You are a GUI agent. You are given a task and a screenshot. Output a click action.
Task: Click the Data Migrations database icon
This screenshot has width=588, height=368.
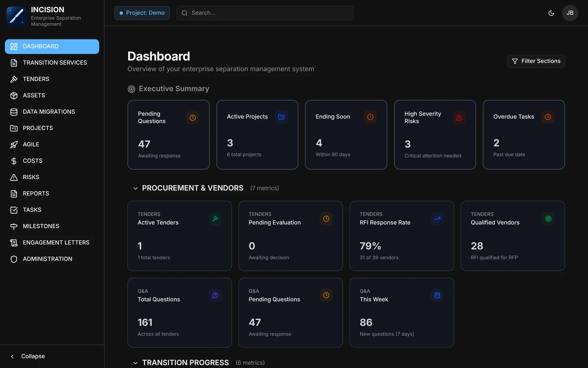click(14, 112)
